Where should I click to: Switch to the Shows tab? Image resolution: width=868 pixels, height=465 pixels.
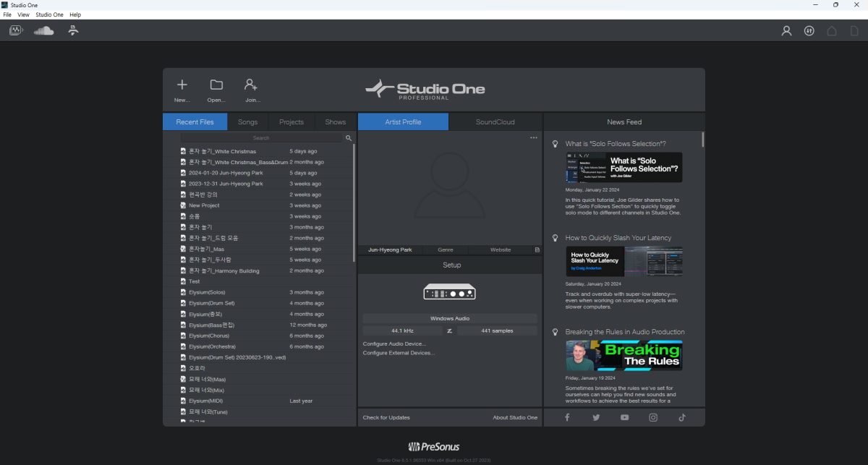coord(336,122)
